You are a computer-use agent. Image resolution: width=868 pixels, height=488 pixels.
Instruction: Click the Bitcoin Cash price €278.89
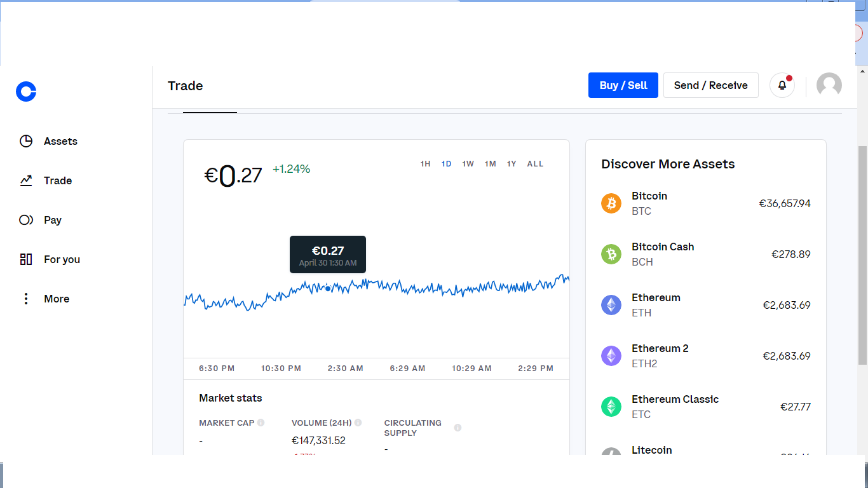(x=791, y=254)
